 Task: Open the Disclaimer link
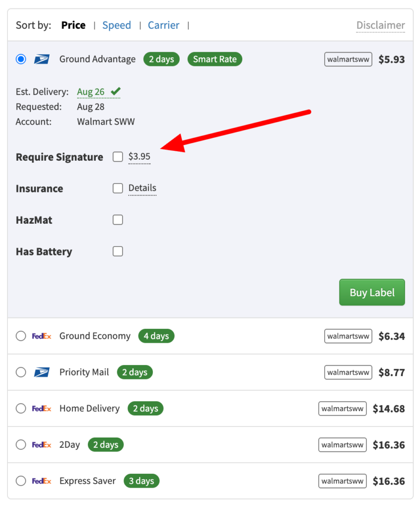pyautogui.click(x=381, y=25)
